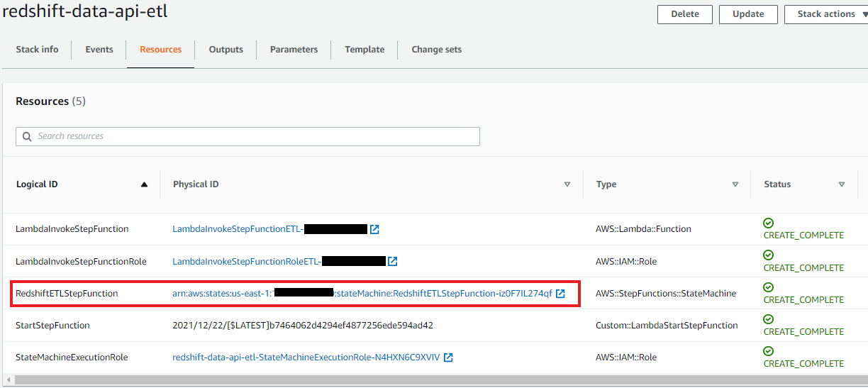The image size is (868, 388).
Task: Click status check icon for StateMachineExecutionRole row
Action: click(x=769, y=351)
